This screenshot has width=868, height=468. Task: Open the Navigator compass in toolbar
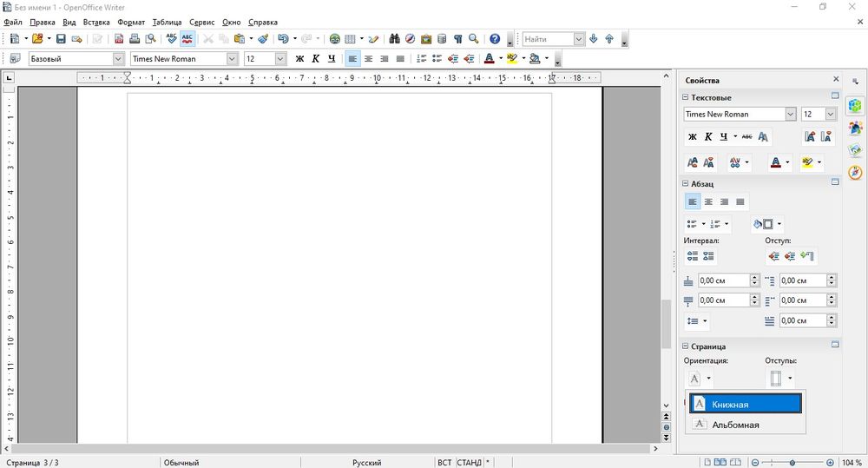click(x=411, y=39)
